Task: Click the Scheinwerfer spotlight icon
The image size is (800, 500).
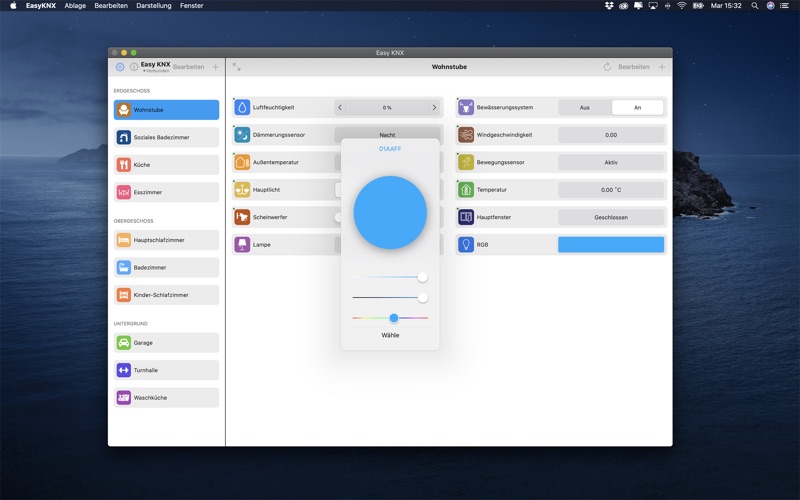Action: (x=242, y=217)
